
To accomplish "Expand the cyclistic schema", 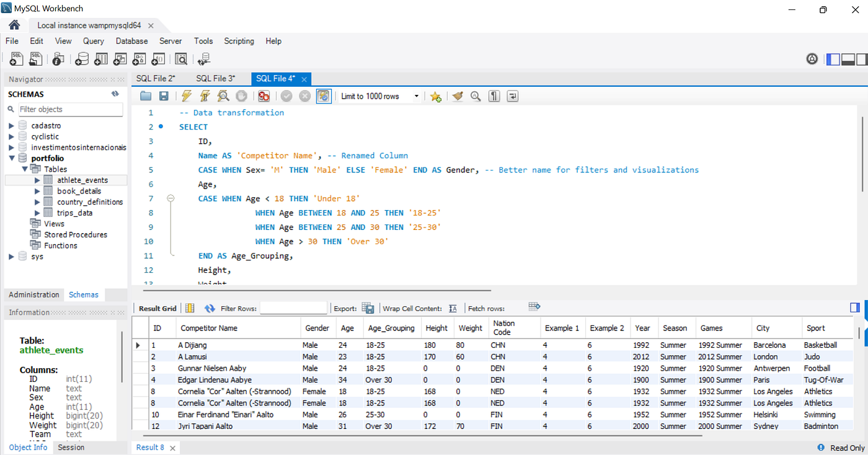I will click(10, 136).
